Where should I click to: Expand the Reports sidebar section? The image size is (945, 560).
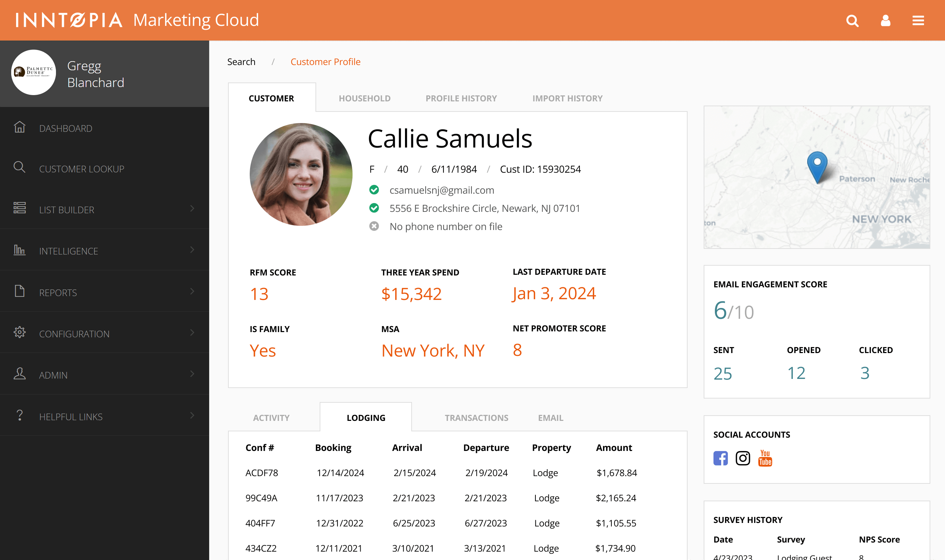(193, 291)
